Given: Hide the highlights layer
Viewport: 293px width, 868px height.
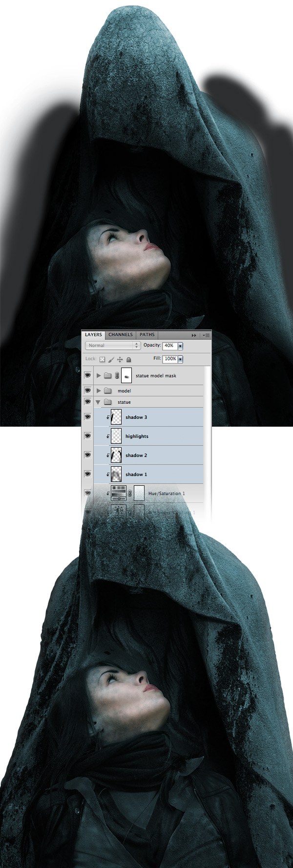Looking at the screenshot, I should [x=88, y=436].
